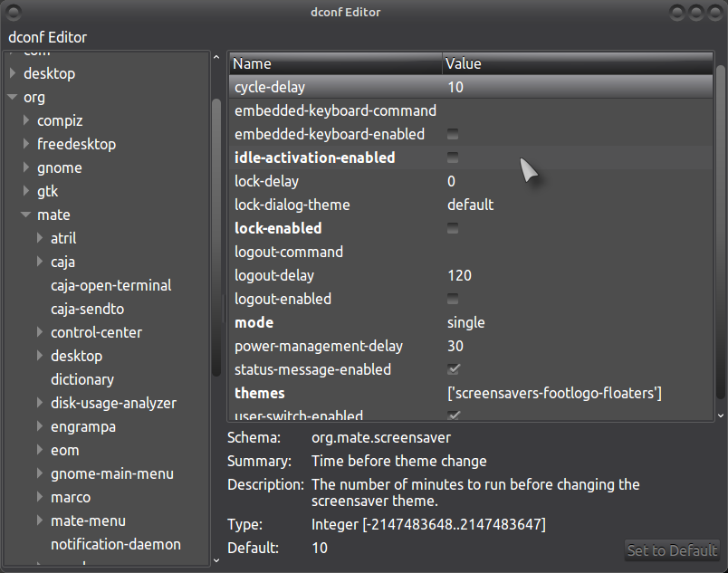Expand the caja tree node
Image resolution: width=728 pixels, height=573 pixels.
click(x=40, y=262)
